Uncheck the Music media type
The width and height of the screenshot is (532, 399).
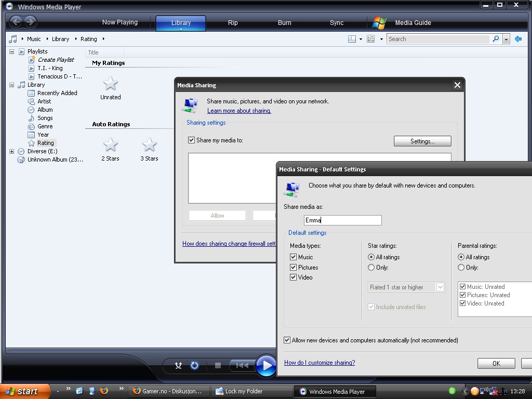[x=294, y=257]
